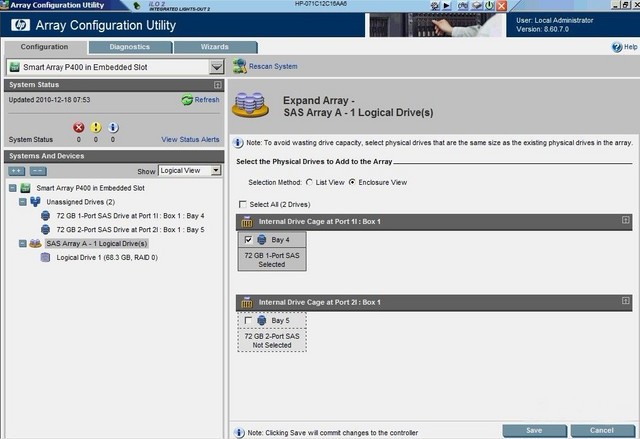Collapse the Unassigned Drives tree node

pos(24,201)
